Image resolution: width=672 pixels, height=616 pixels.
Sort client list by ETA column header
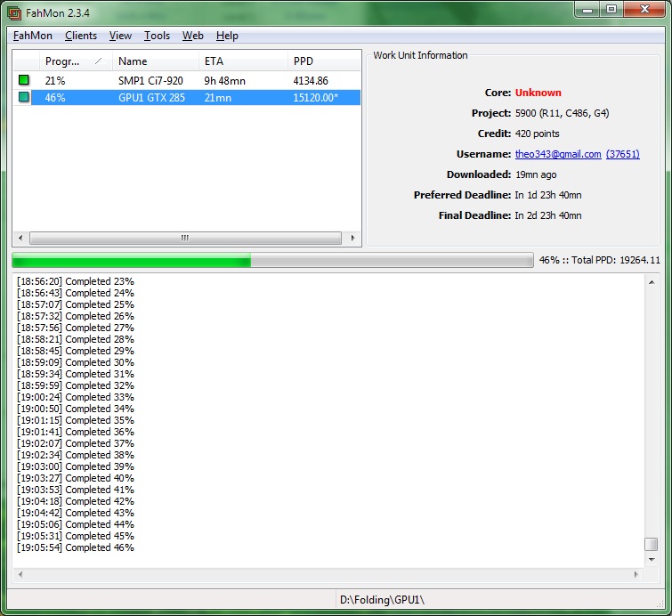243,61
